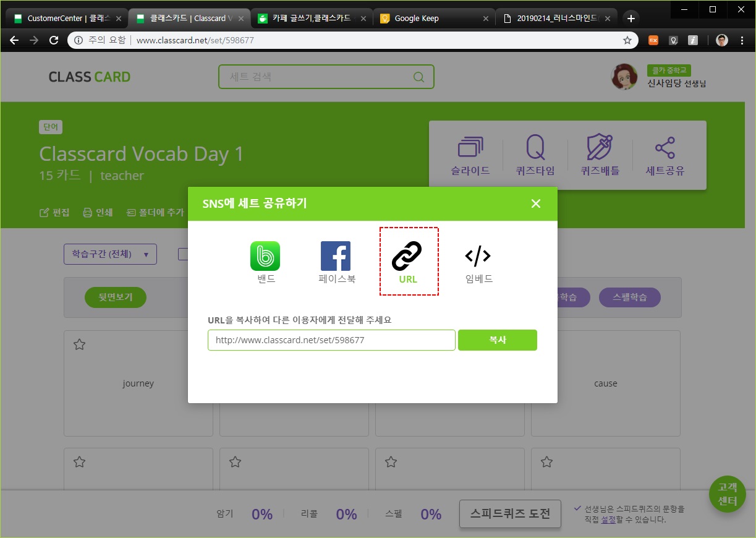Go back in browser history
Screen dimensions: 756x538
click(x=14, y=40)
